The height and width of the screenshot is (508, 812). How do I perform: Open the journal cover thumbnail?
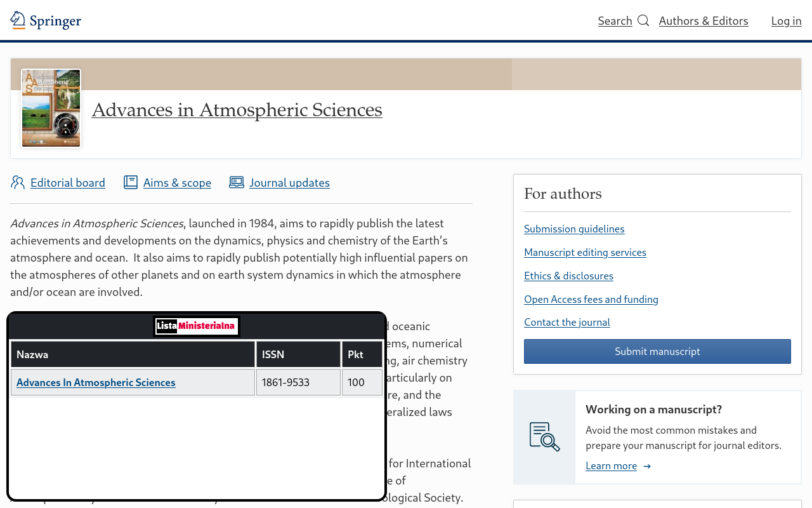pos(51,109)
